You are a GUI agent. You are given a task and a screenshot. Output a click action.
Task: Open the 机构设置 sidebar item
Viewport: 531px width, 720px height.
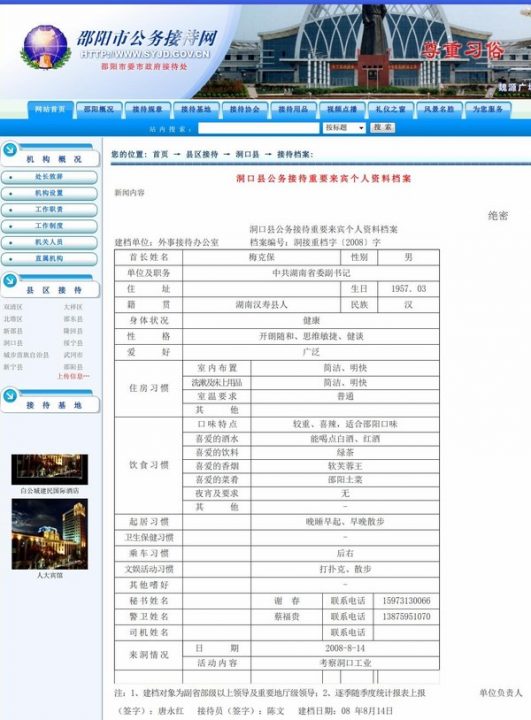tap(49, 193)
